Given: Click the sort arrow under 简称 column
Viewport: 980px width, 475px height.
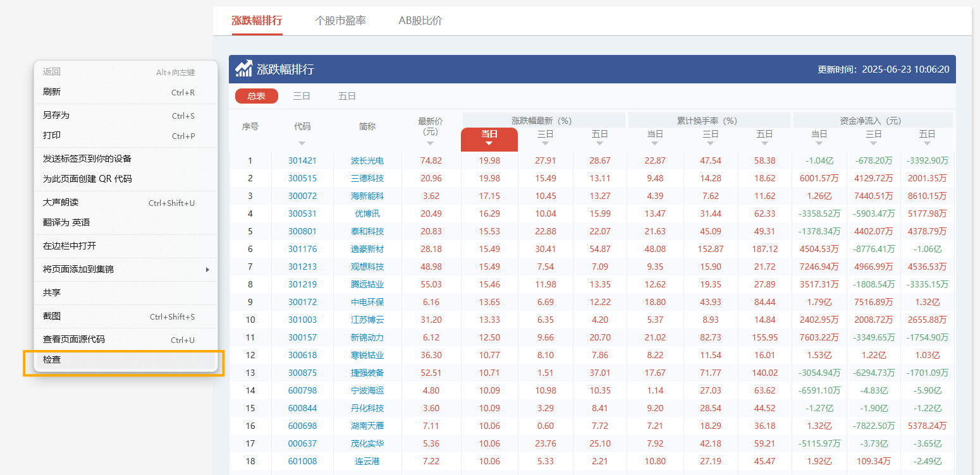Looking at the screenshot, I should (367, 144).
